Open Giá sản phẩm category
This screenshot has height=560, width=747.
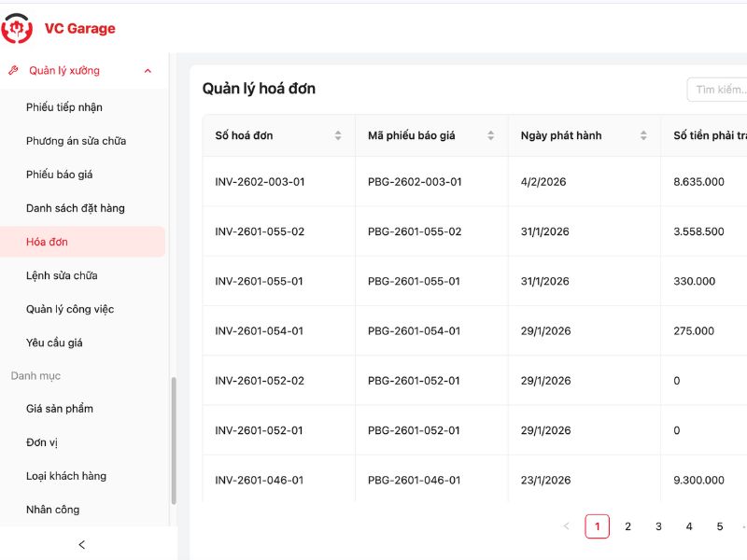click(x=60, y=409)
